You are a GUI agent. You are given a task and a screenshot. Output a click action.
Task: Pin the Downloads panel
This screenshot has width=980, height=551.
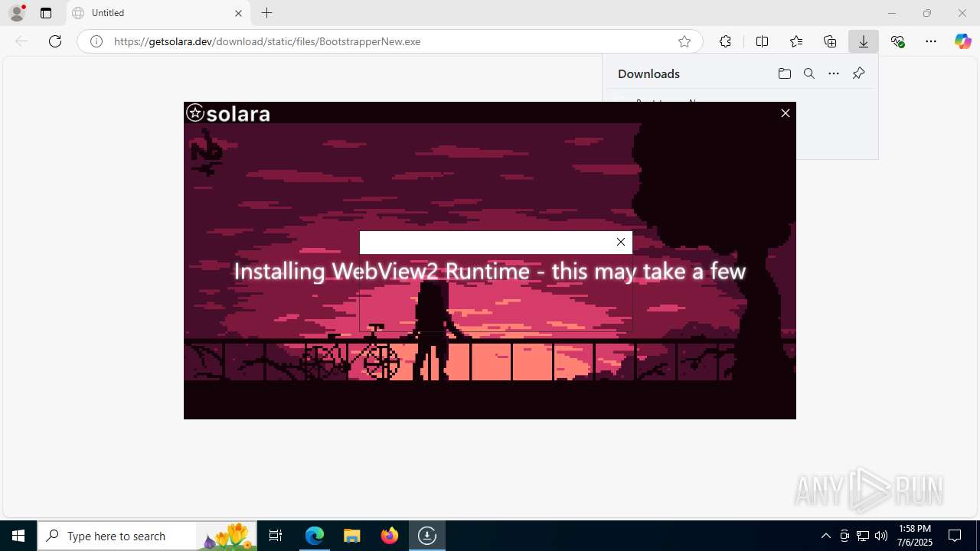click(858, 73)
